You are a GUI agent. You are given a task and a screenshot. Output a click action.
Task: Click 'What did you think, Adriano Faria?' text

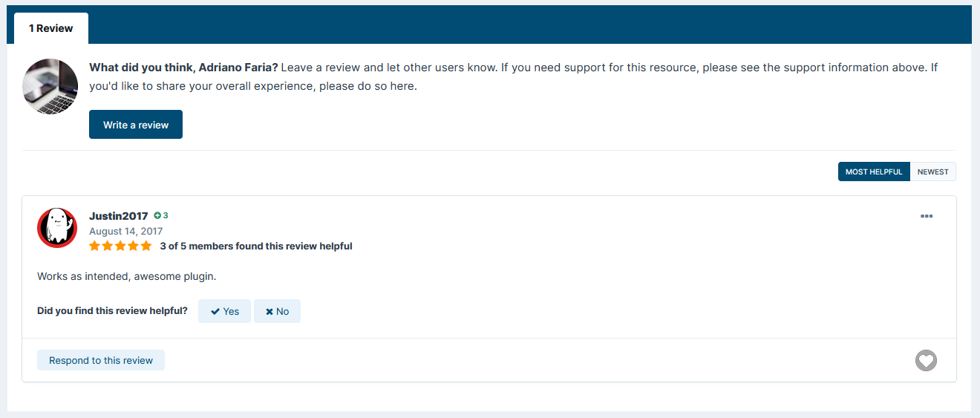tap(183, 68)
